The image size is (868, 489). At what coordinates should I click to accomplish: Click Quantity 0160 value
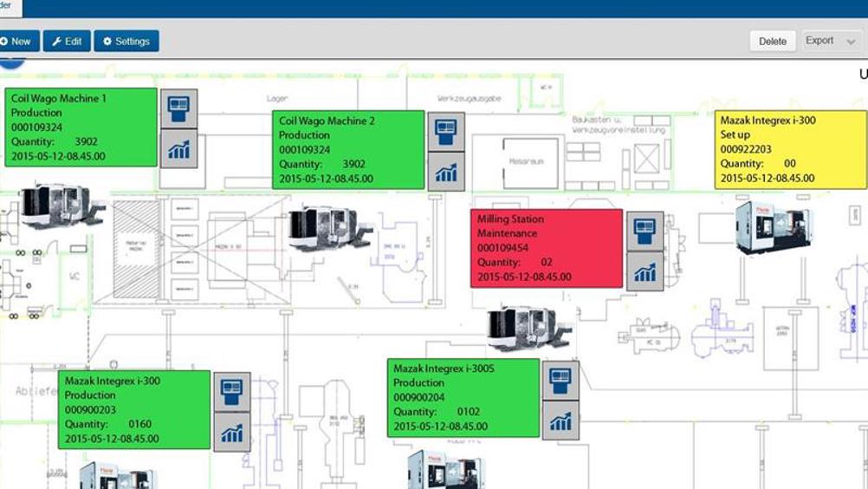point(140,424)
